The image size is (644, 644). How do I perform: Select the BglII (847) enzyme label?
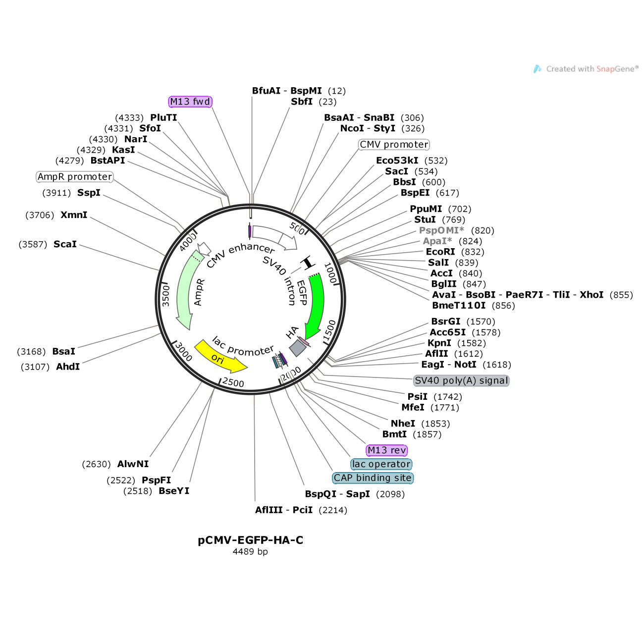pyautogui.click(x=459, y=284)
